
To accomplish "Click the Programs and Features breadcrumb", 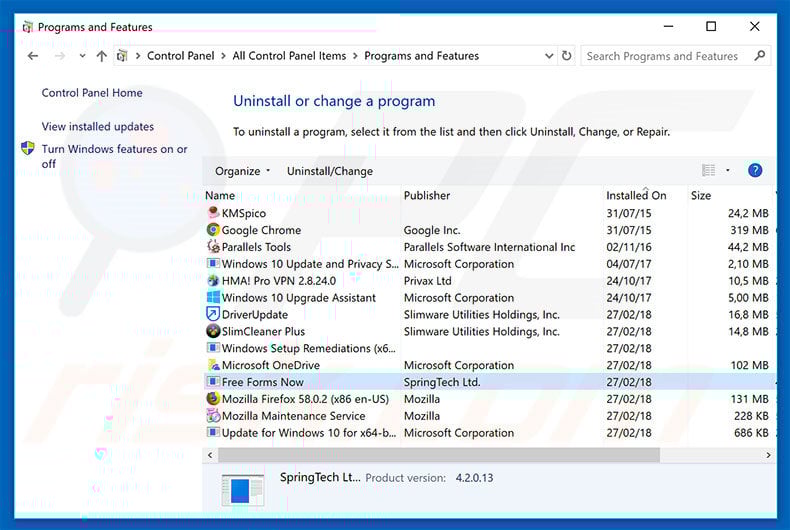I will [422, 56].
